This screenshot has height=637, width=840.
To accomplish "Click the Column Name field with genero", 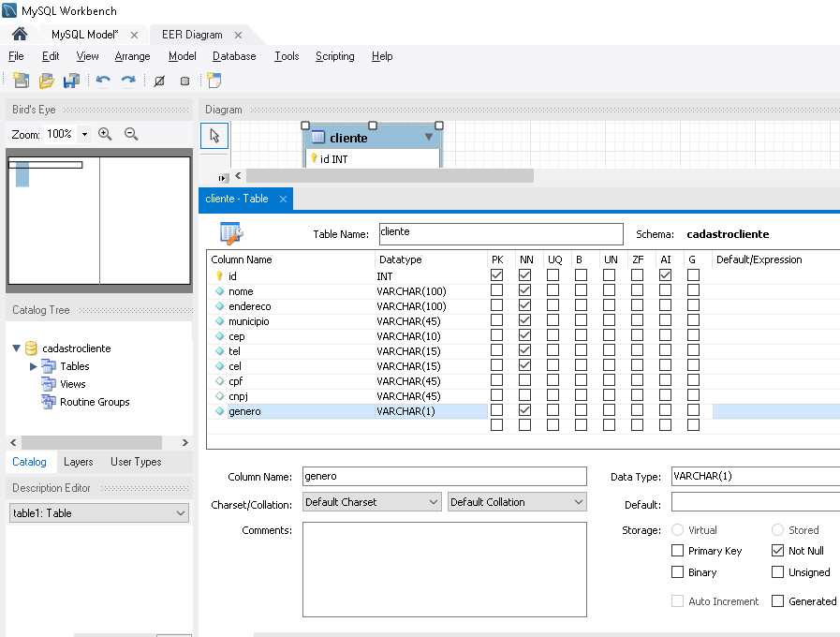I will (x=445, y=476).
